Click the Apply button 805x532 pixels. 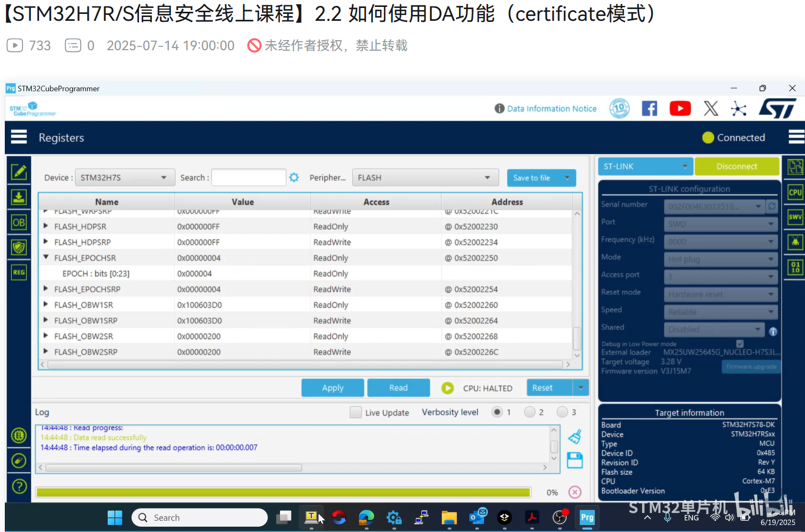332,388
